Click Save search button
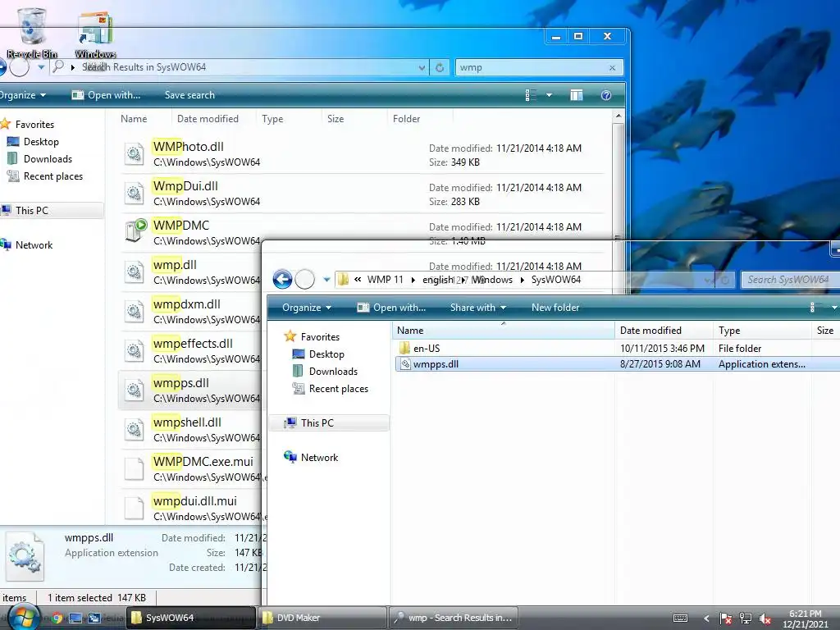This screenshot has width=840, height=630. pyautogui.click(x=189, y=95)
